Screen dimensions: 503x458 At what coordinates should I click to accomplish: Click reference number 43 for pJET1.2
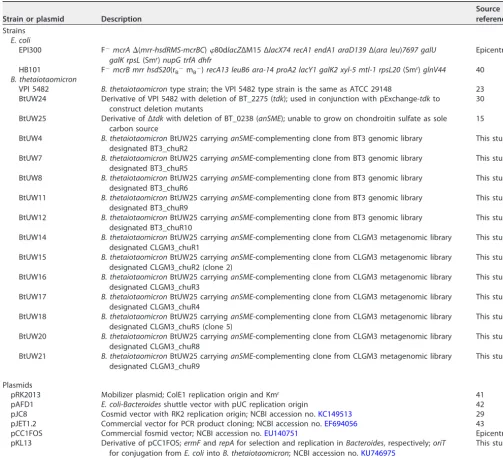coord(480,424)
